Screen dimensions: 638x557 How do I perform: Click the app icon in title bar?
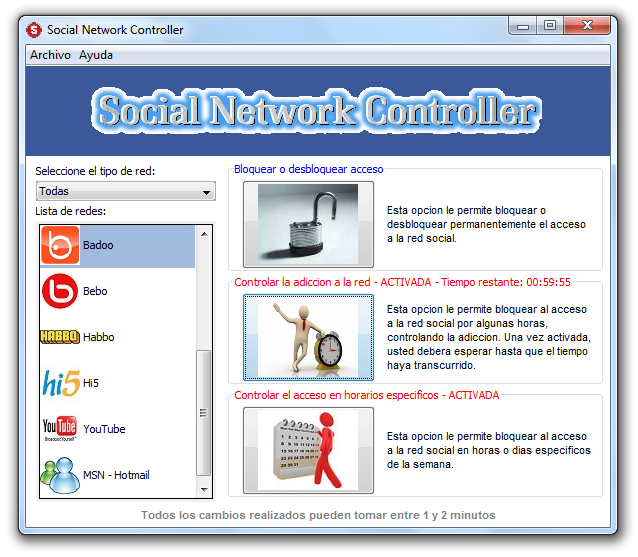(x=34, y=30)
